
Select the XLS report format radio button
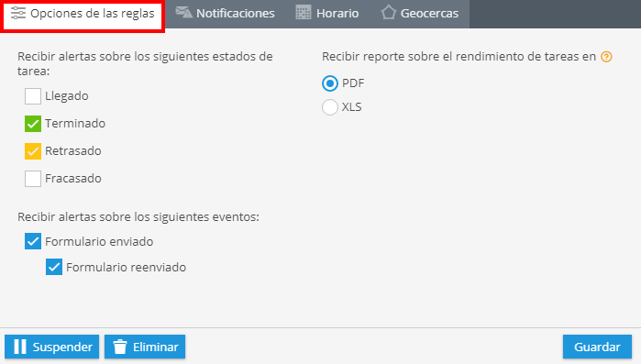[x=330, y=107]
